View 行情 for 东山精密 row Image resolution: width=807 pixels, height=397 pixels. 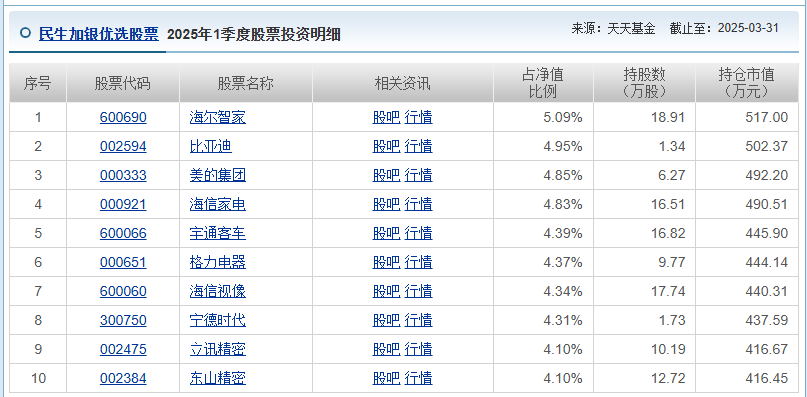418,379
